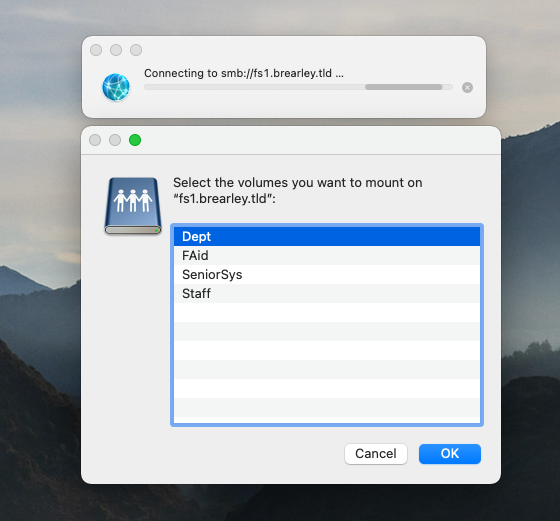Choose the SeniorSys volume
This screenshot has width=560, height=521.
tap(327, 274)
